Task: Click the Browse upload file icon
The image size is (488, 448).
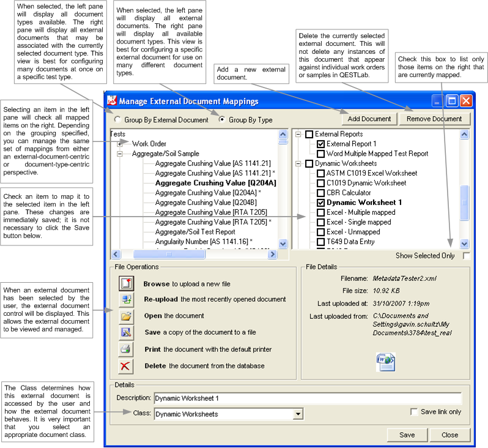Action: pos(126,283)
